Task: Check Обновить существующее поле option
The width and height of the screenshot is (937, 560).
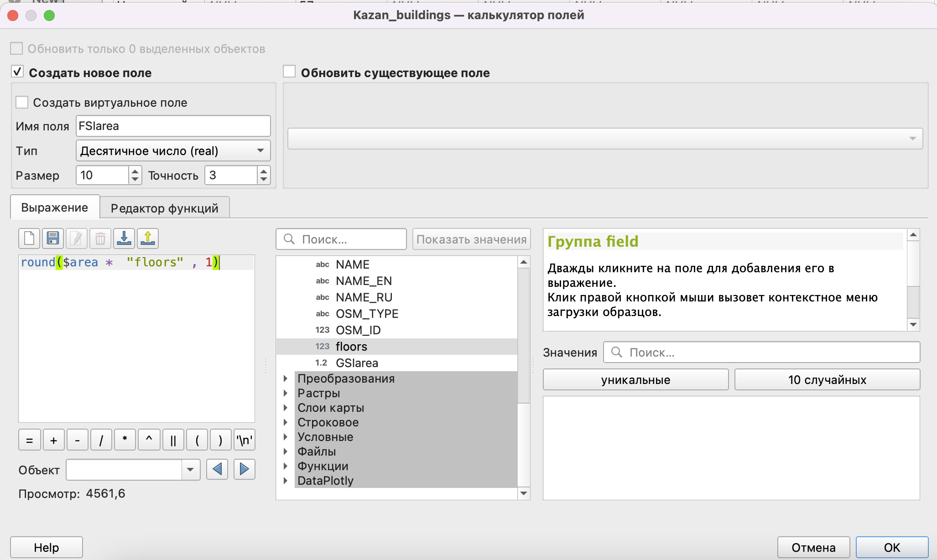Action: pos(289,72)
